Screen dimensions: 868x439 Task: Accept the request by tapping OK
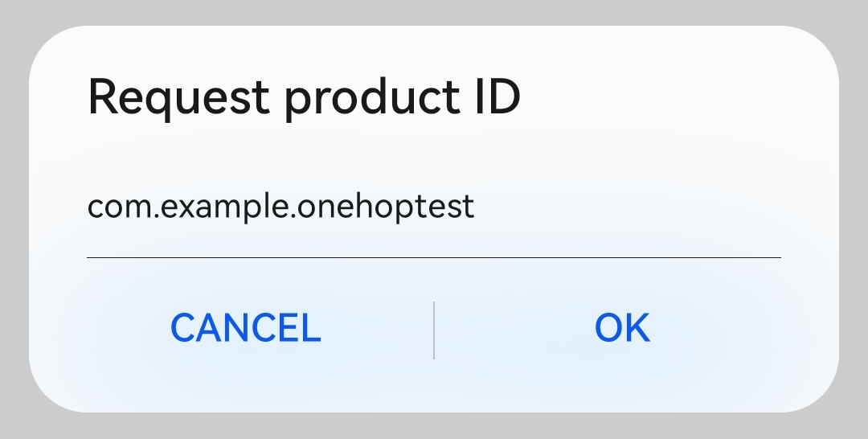(x=622, y=328)
